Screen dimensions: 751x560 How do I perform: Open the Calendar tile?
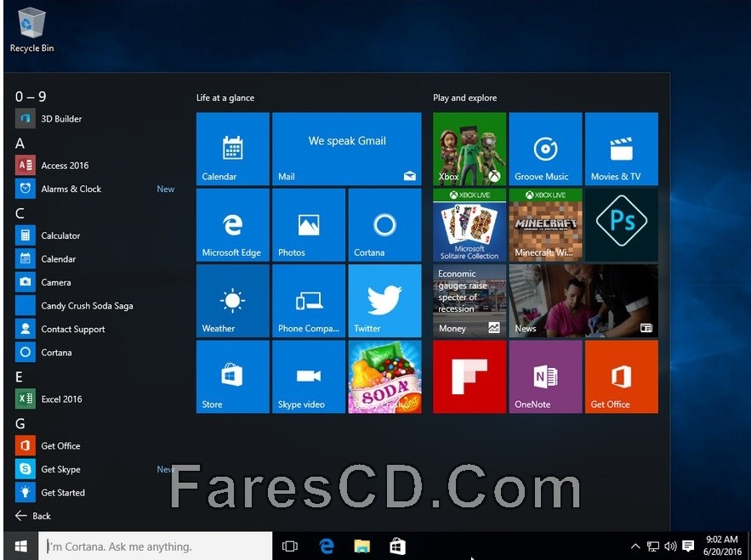pyautogui.click(x=233, y=149)
